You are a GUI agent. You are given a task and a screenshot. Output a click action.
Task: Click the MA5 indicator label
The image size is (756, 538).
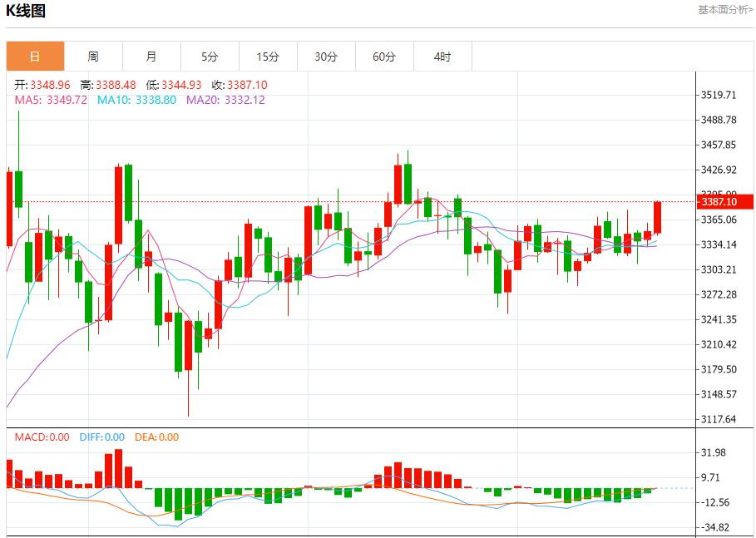click(x=51, y=100)
